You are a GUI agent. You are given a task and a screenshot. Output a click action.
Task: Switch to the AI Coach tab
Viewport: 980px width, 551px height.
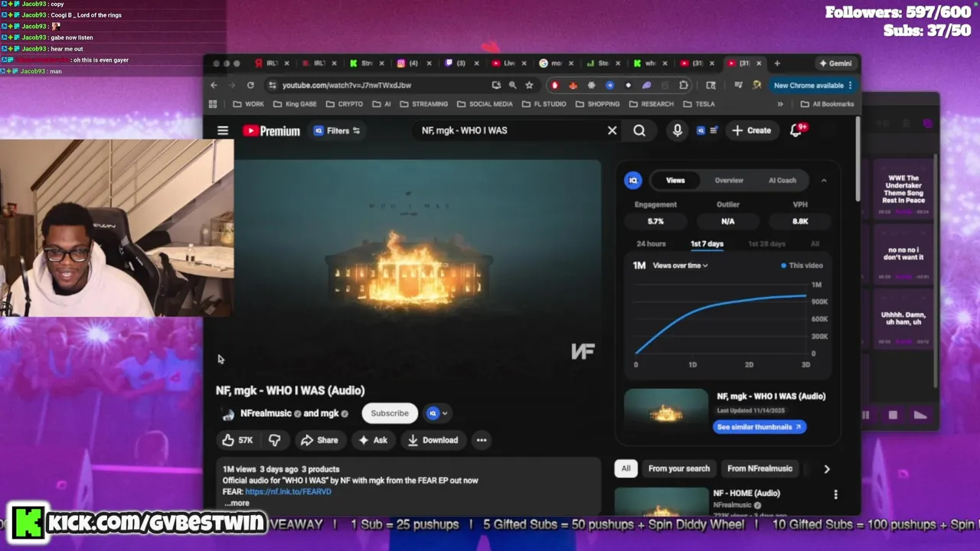coord(782,181)
